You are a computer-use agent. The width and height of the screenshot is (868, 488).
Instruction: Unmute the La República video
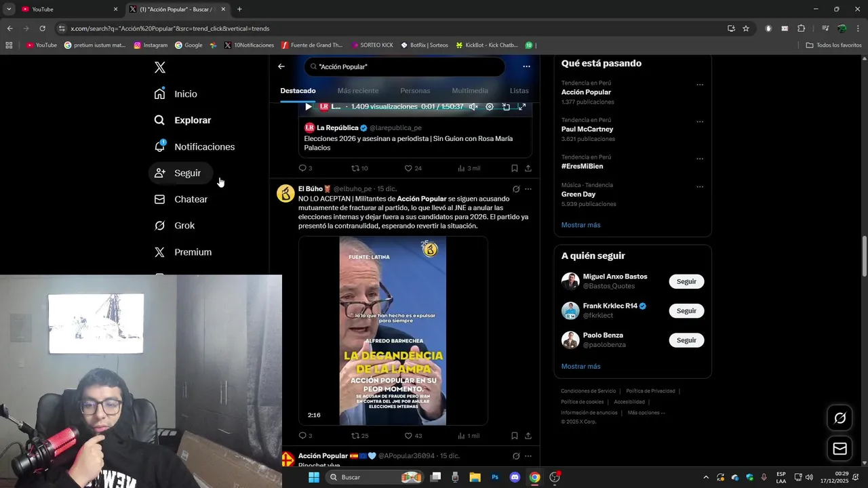473,106
